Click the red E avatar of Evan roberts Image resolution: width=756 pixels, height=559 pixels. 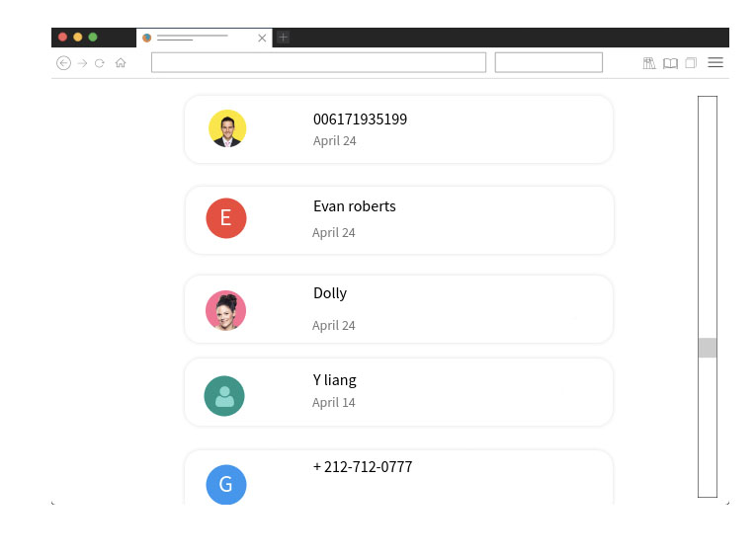[226, 218]
